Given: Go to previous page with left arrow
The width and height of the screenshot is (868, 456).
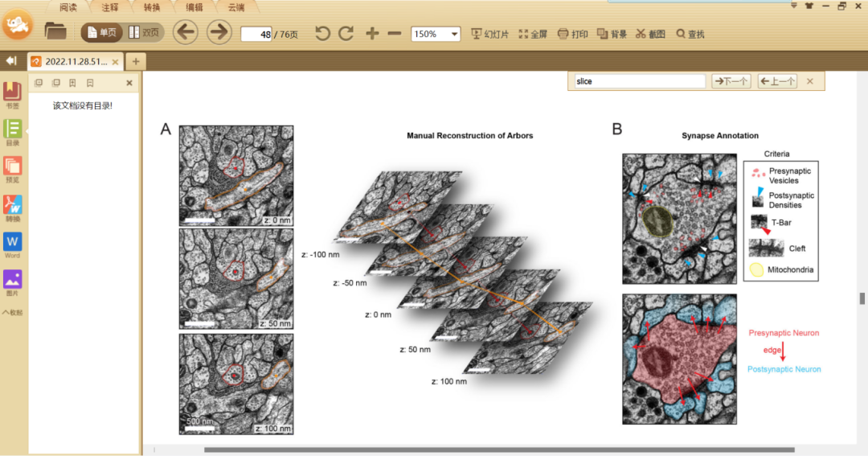Looking at the screenshot, I should click(x=186, y=32).
